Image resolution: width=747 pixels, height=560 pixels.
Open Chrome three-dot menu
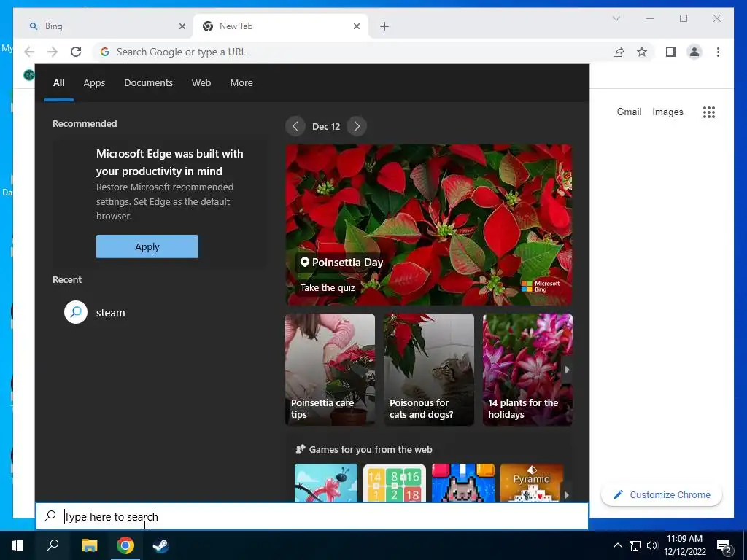[x=718, y=52]
